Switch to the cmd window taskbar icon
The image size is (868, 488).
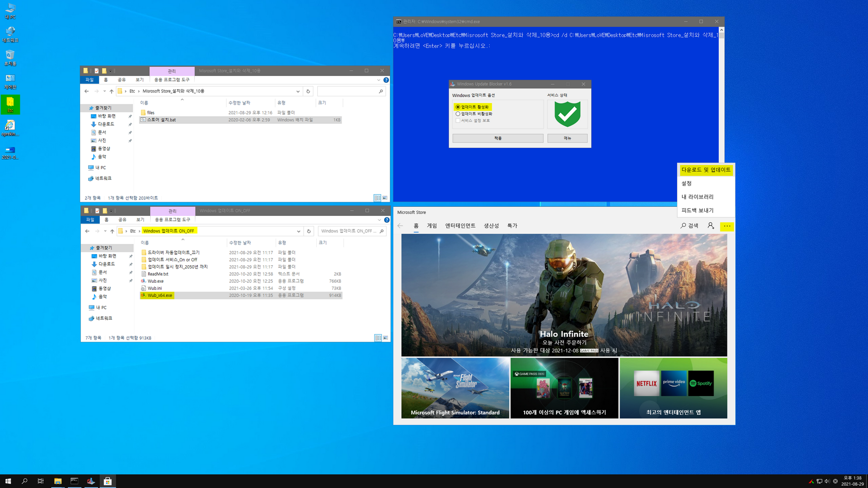[74, 481]
